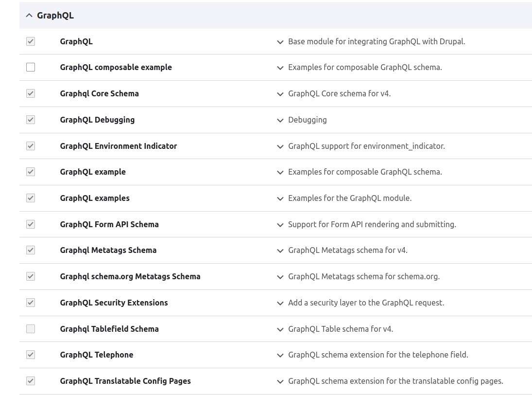Click the 'GraphQL Environment Indicator' module name
Viewport: 532px width, 395px height.
[x=119, y=146]
